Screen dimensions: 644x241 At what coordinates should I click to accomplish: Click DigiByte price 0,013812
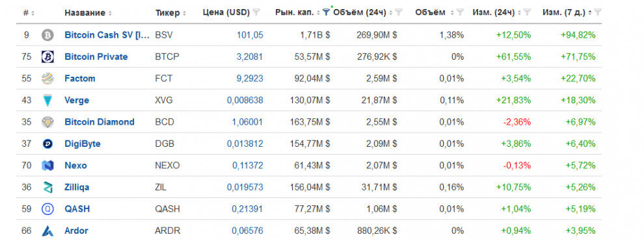245,144
